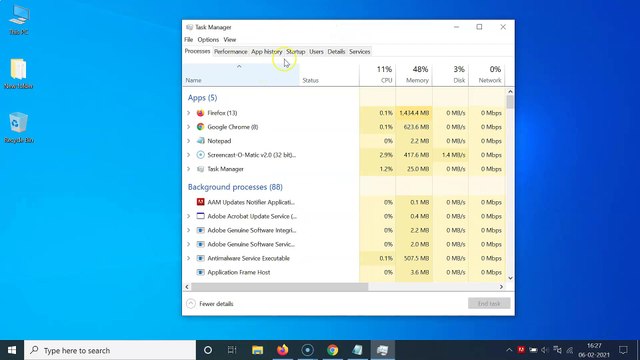Click the AAM Updates Notifier icon
Screen dimensions: 640x360
tap(200, 202)
